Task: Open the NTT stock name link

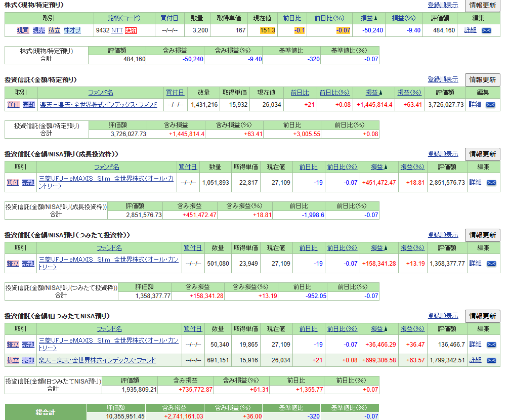Action: 117,30
